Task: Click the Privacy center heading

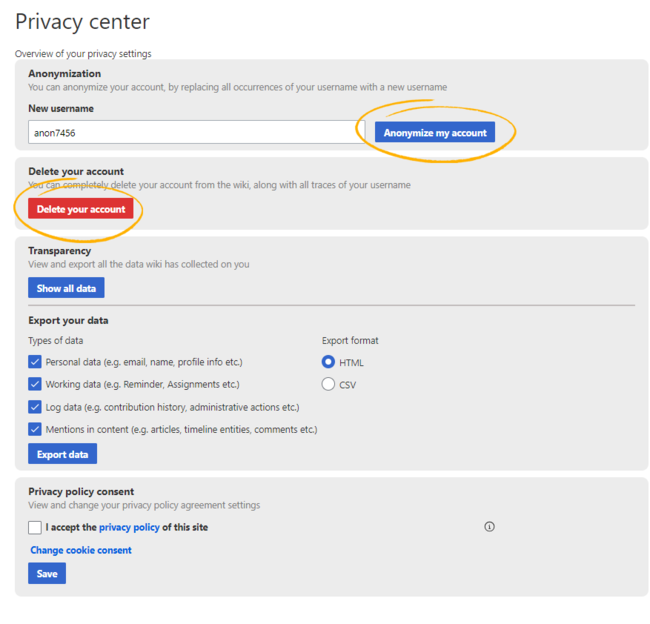Action: 82,22
